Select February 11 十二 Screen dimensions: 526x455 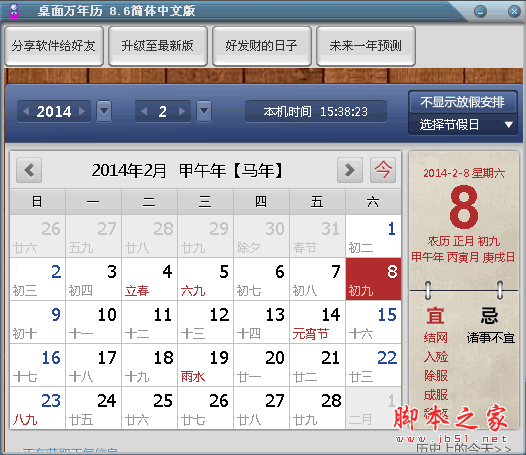(x=150, y=322)
